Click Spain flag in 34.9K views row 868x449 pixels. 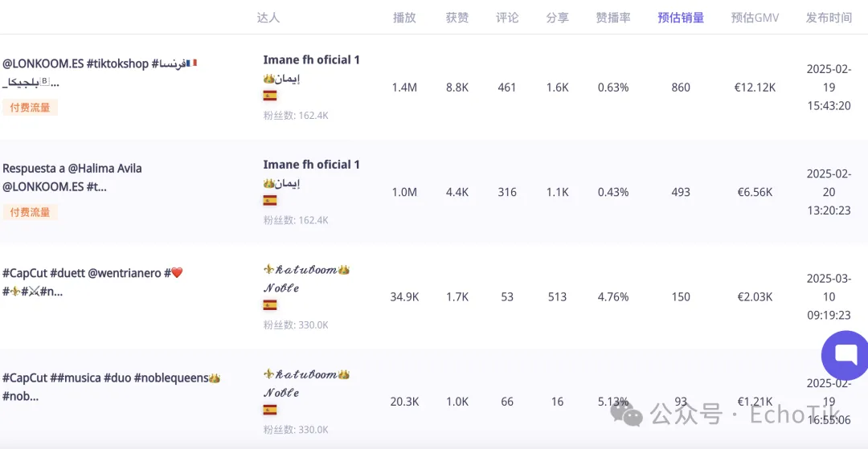point(270,305)
